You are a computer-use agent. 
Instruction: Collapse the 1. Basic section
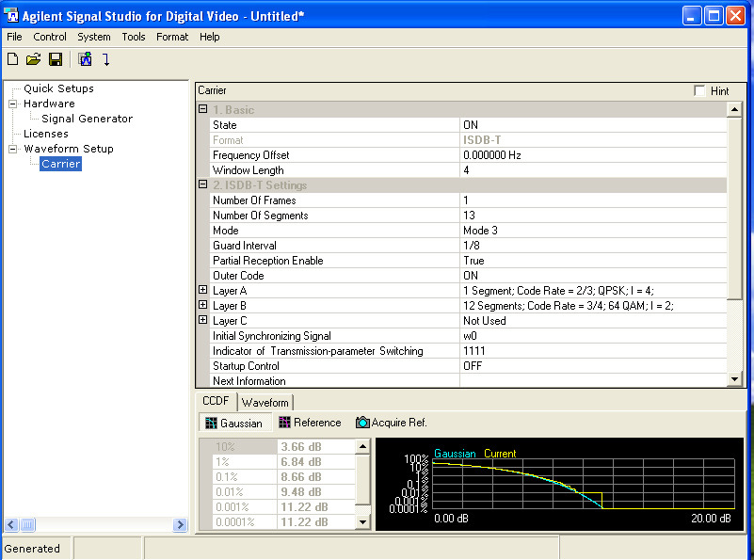(x=203, y=109)
